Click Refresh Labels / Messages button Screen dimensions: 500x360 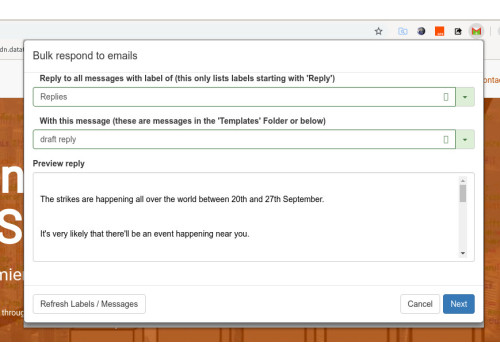click(x=89, y=304)
